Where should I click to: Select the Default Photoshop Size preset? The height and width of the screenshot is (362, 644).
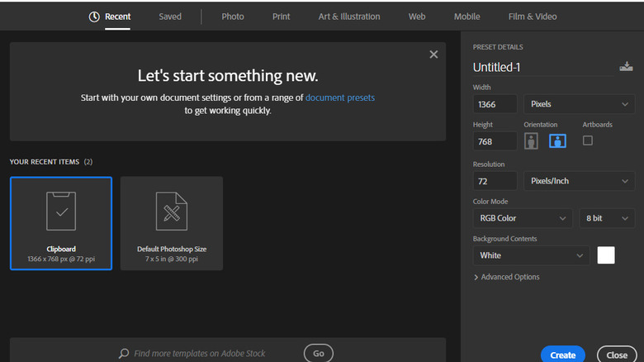coord(172,222)
